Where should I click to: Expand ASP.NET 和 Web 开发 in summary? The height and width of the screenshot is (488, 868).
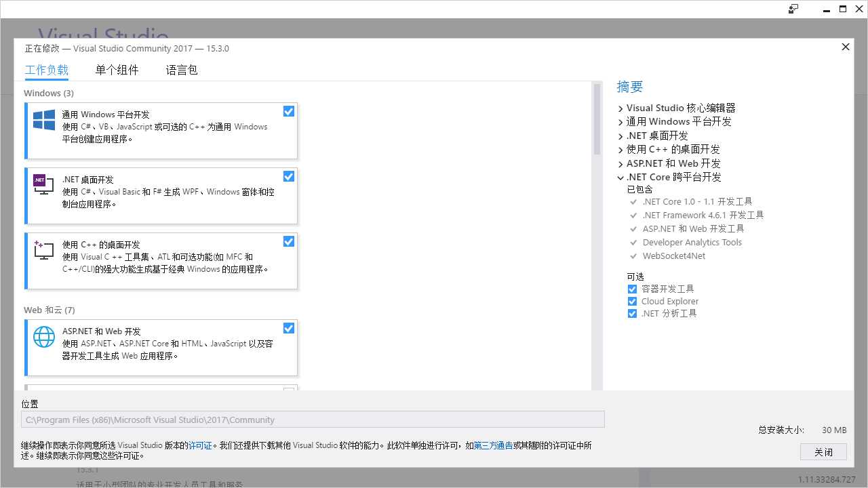coord(620,164)
